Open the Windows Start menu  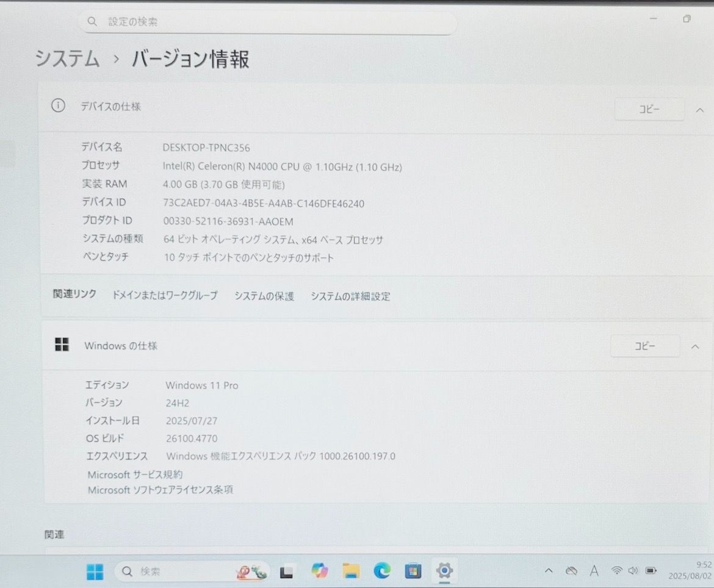click(95, 572)
